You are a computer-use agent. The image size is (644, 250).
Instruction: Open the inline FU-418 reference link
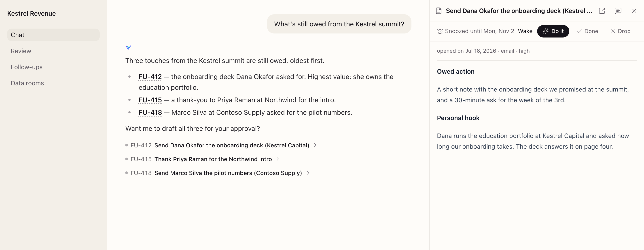[x=150, y=112]
